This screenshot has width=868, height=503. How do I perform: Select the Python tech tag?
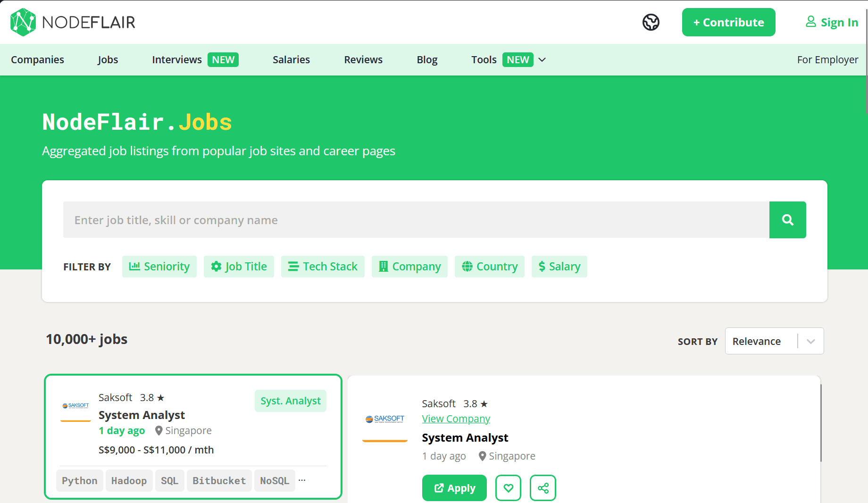[x=80, y=480]
